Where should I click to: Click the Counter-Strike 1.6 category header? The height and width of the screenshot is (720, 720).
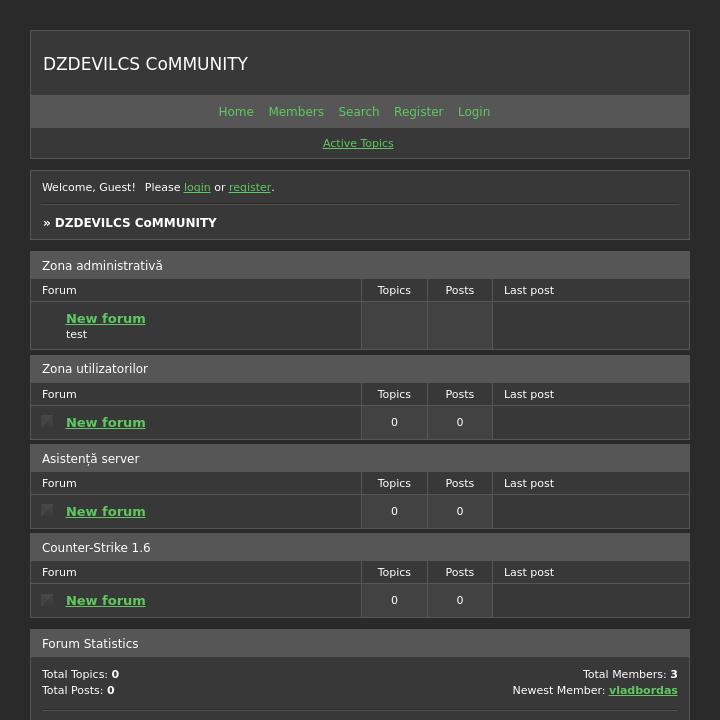(96, 548)
